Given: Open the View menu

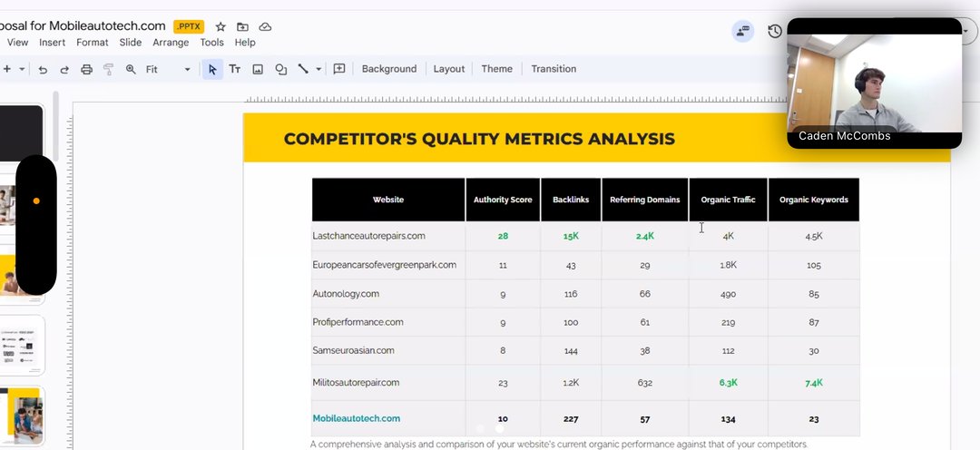Looking at the screenshot, I should click(17, 43).
